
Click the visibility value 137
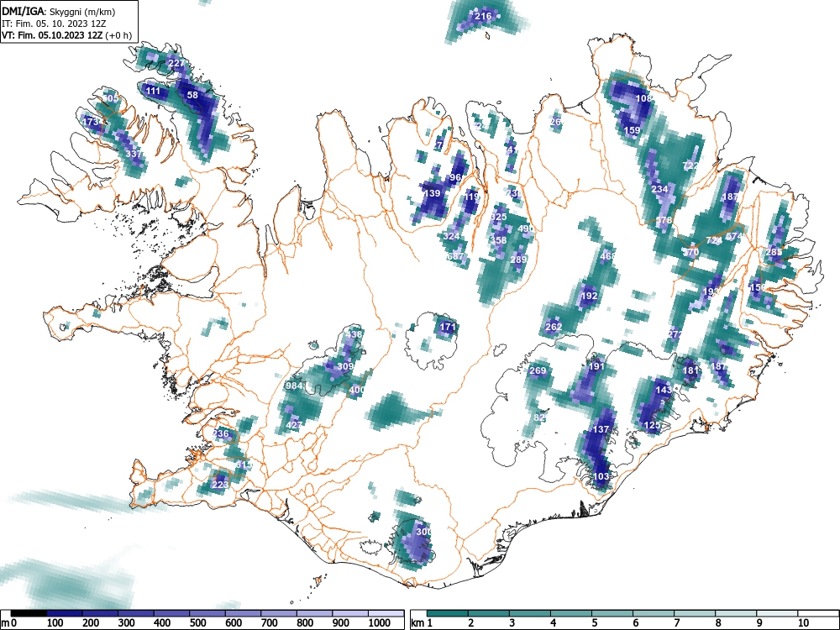[x=601, y=429]
